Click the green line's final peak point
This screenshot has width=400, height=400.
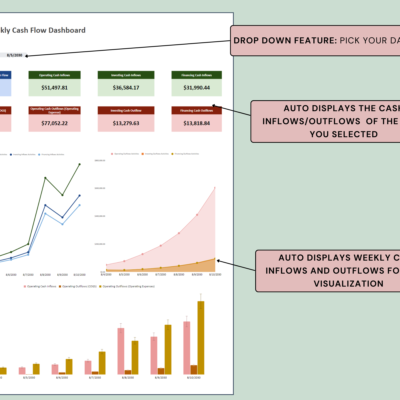pyautogui.click(x=80, y=164)
